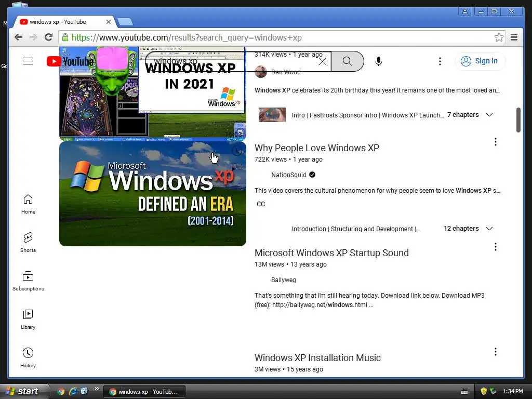Open Subscriptions from the sidebar
The image size is (532, 399).
pyautogui.click(x=28, y=281)
